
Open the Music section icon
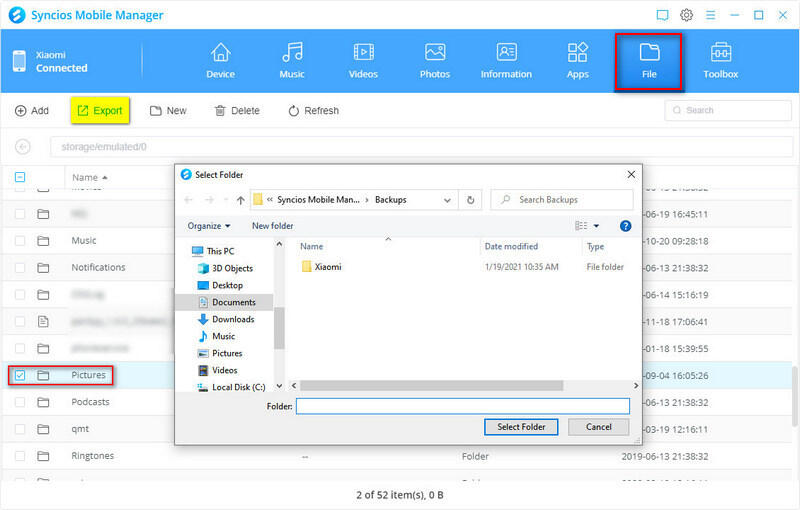(x=292, y=60)
